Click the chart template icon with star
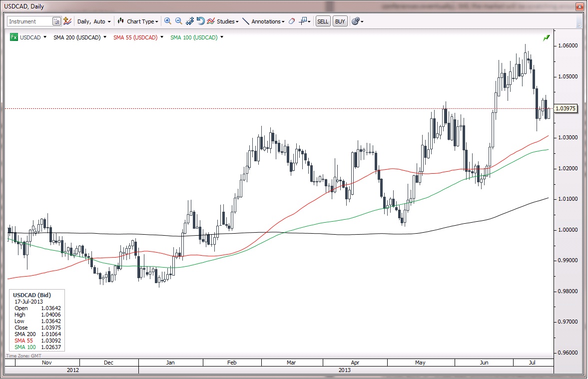Screen dimensions: 588x379 tap(67, 21)
